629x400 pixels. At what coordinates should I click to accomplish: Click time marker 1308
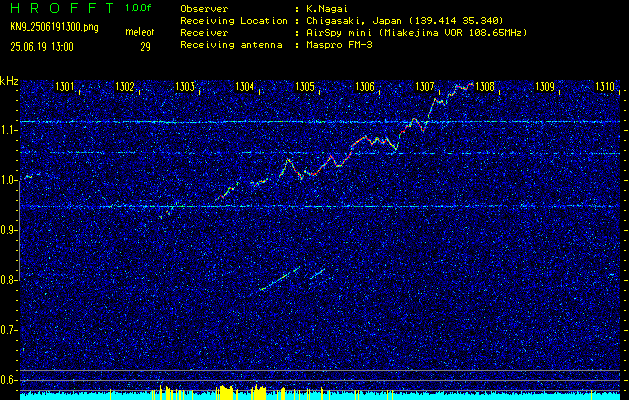click(485, 86)
